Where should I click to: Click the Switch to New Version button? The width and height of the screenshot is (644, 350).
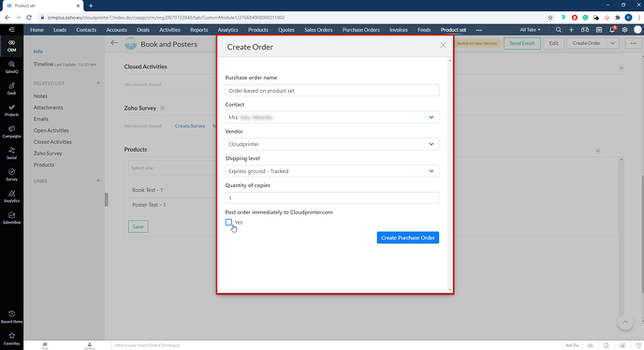point(476,43)
